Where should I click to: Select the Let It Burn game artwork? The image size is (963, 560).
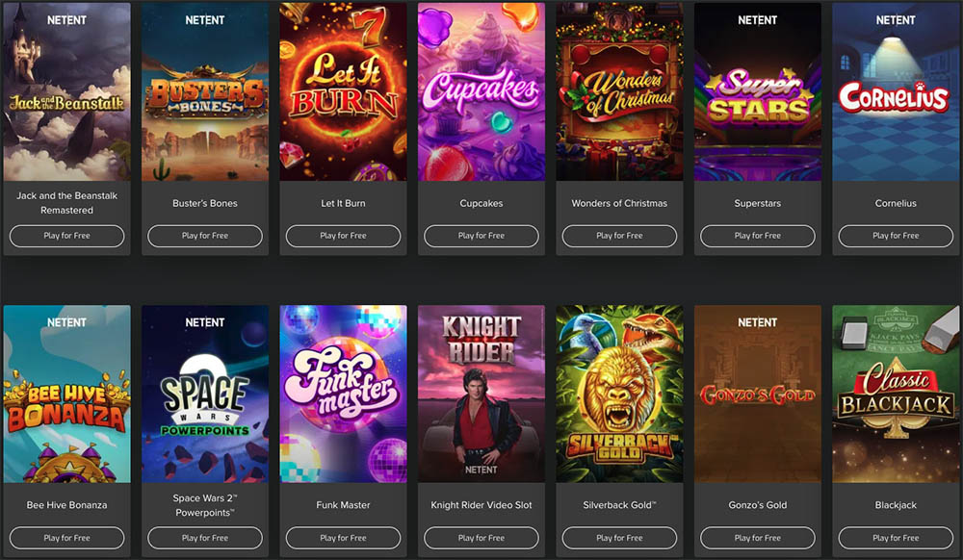[344, 91]
